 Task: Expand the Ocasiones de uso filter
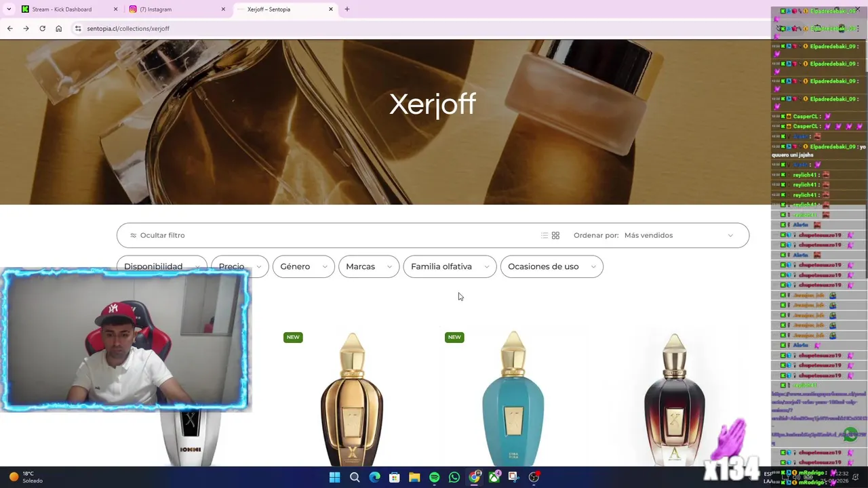point(551,266)
